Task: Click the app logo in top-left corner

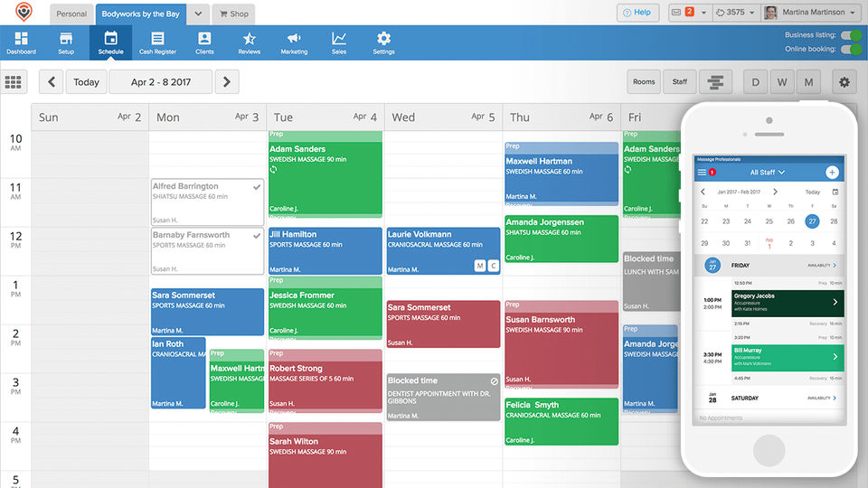Action: [24, 12]
